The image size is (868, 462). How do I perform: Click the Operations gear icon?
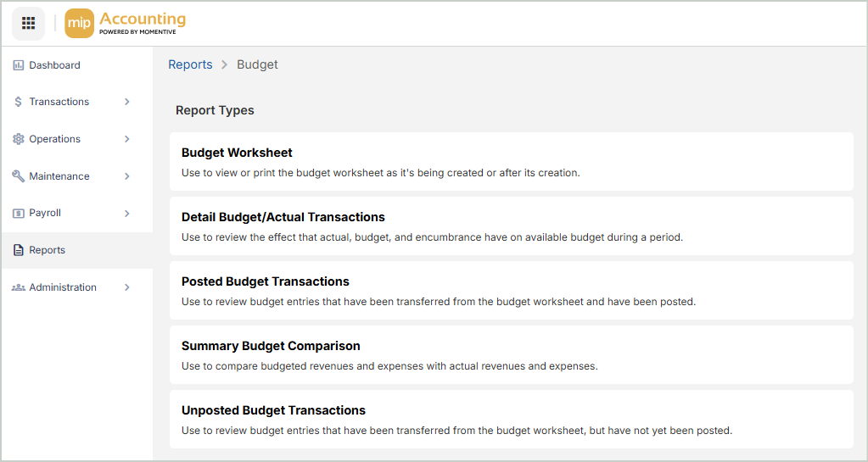point(19,139)
